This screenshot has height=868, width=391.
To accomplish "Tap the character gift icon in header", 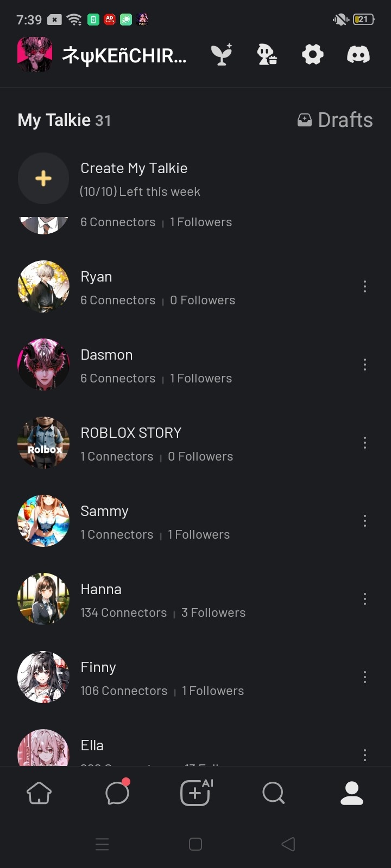I will [267, 54].
